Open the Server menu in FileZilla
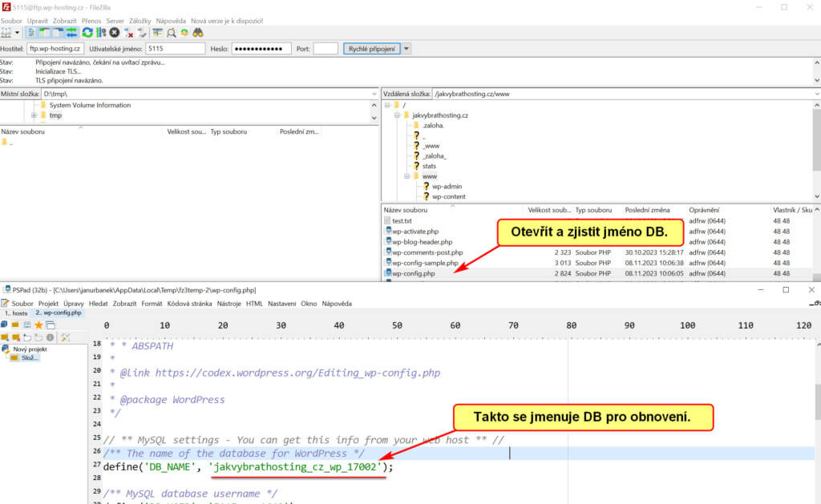The width and height of the screenshot is (821, 504). [x=115, y=20]
